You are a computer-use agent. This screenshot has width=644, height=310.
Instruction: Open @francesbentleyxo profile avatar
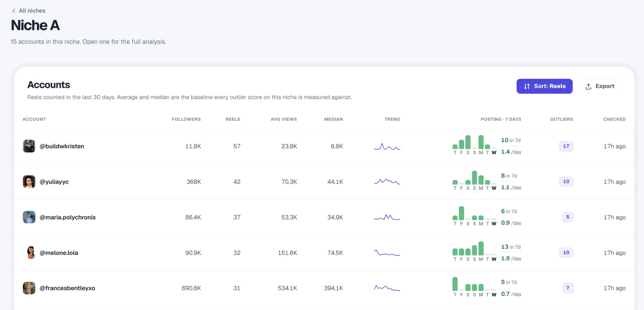point(29,288)
